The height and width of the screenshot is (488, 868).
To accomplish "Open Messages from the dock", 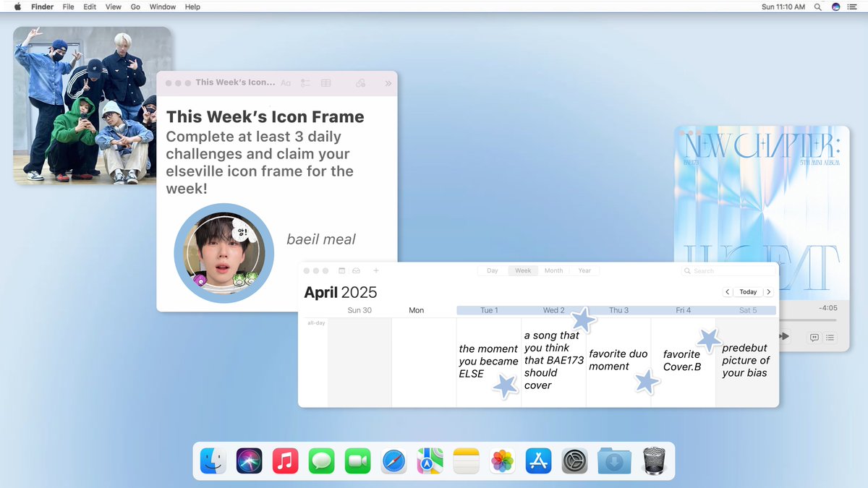I will pos(322,461).
